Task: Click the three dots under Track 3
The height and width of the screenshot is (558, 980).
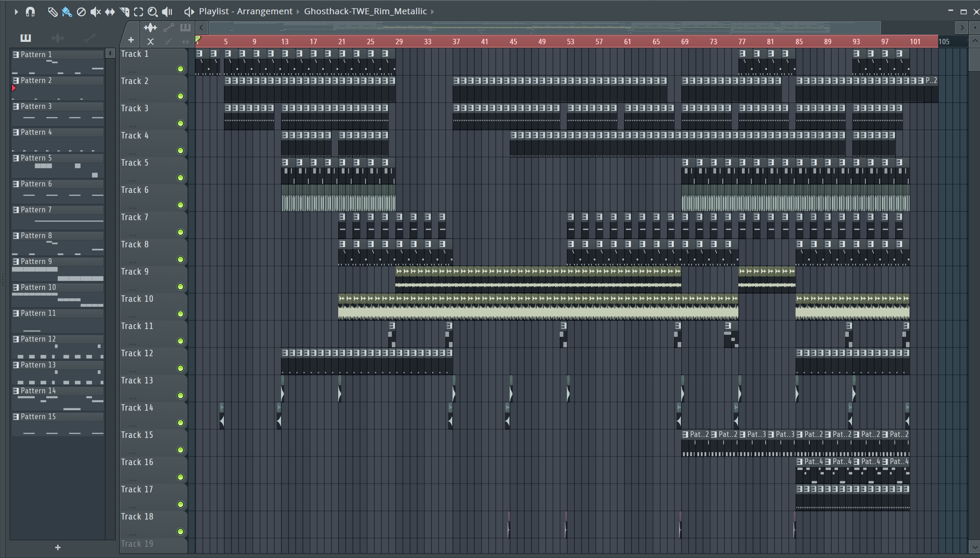Action: pyautogui.click(x=133, y=126)
